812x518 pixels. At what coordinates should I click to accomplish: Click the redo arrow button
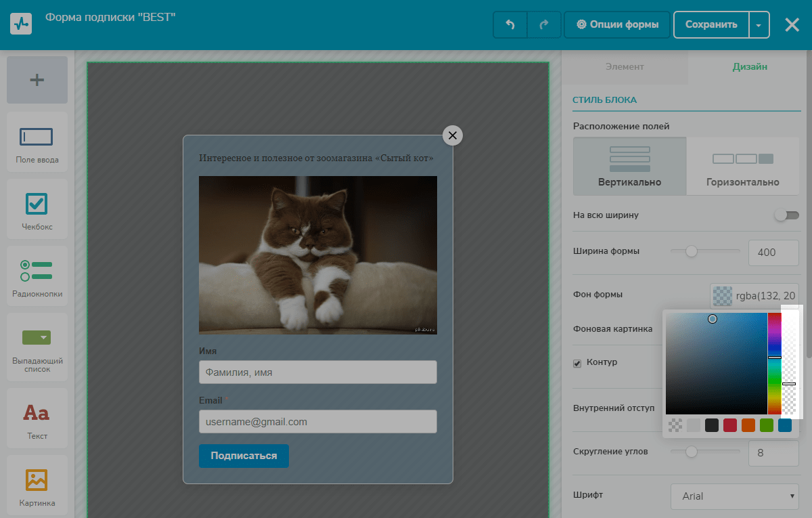(x=544, y=25)
